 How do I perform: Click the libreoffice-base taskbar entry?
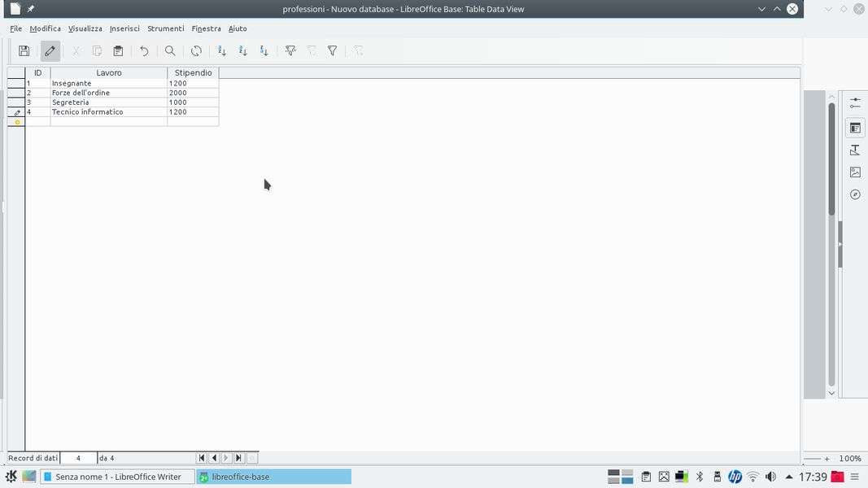274,477
